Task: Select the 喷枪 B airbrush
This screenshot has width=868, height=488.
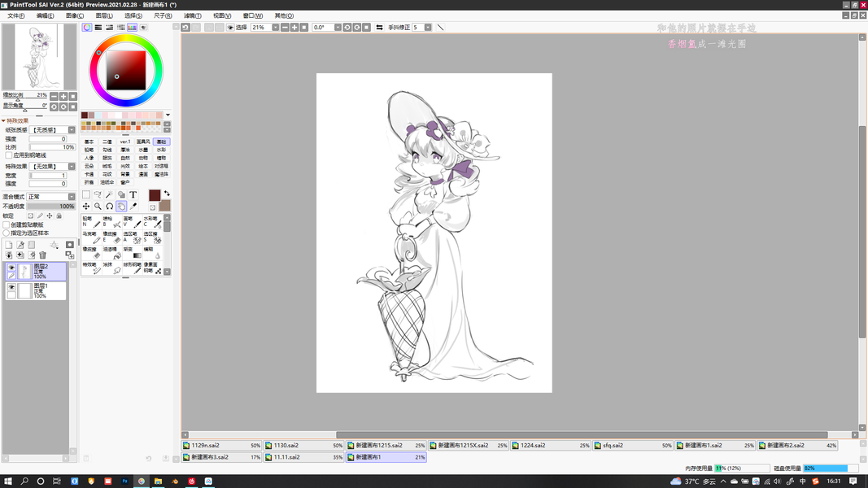Action: [x=112, y=222]
